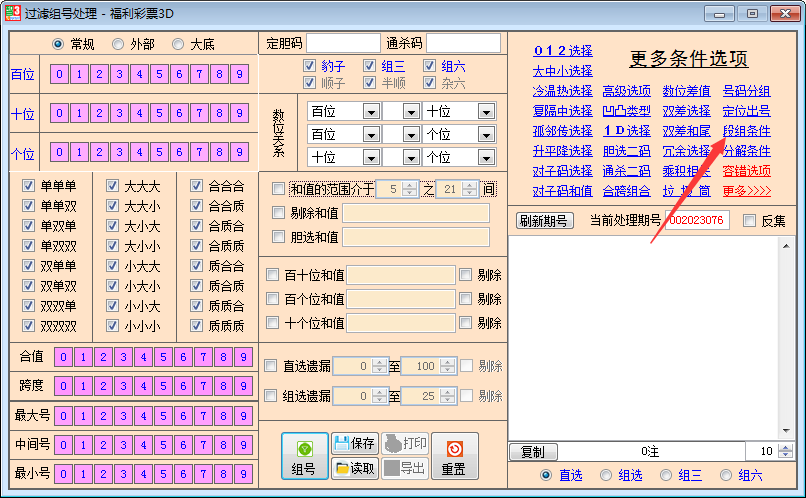Select digit 8 in 百位 row

[219, 74]
